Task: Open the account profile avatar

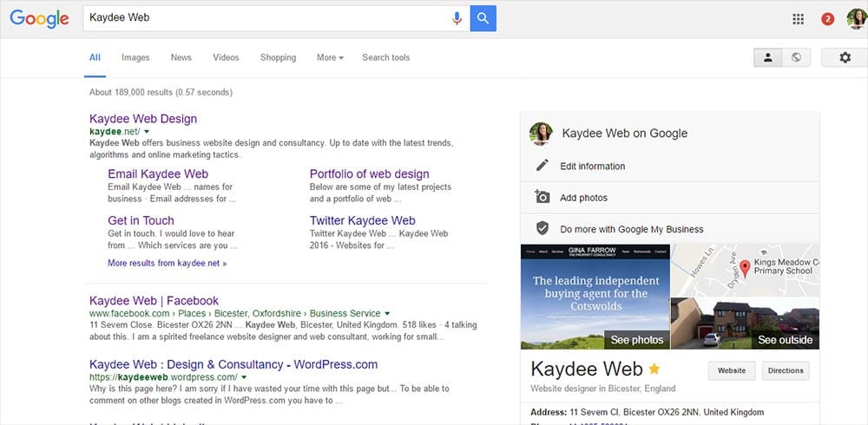Action: click(x=857, y=19)
